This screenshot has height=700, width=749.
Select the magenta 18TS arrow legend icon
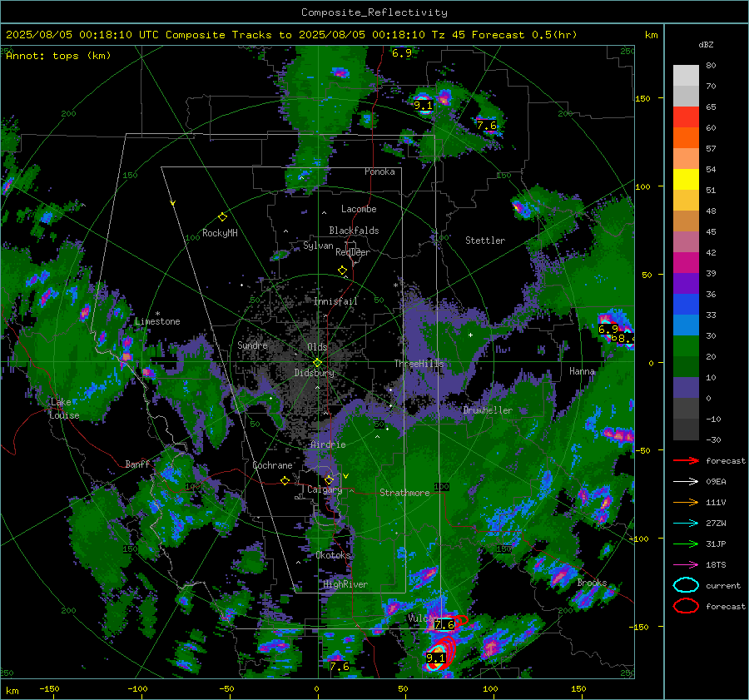[x=686, y=565]
